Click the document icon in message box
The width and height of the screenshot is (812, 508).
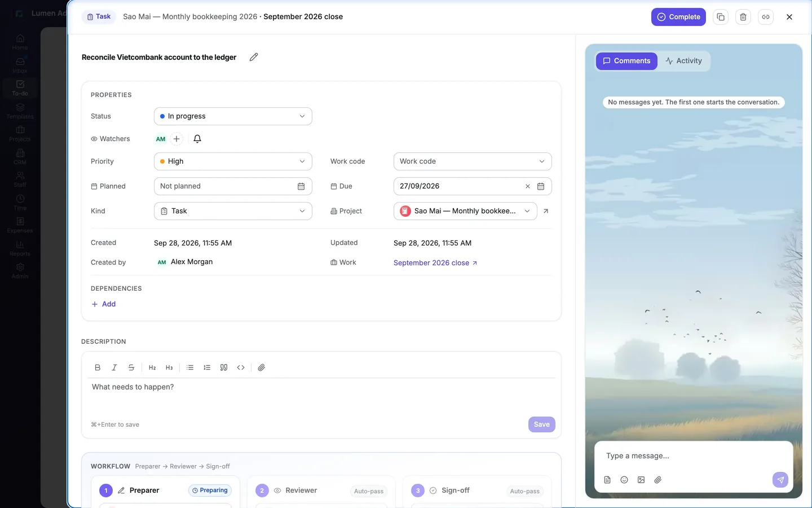tap(607, 480)
